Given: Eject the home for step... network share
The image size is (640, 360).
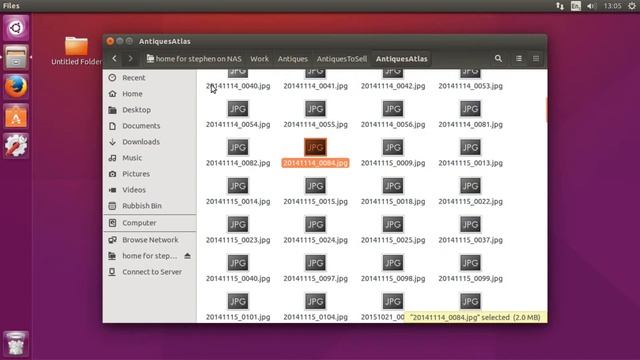Looking at the screenshot, I should [187, 256].
